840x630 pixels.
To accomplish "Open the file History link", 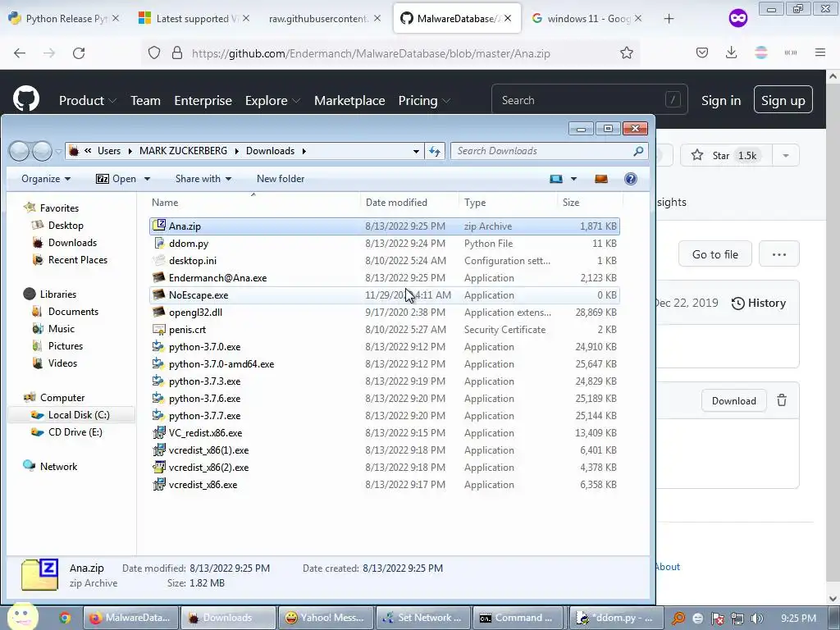I will point(759,304).
